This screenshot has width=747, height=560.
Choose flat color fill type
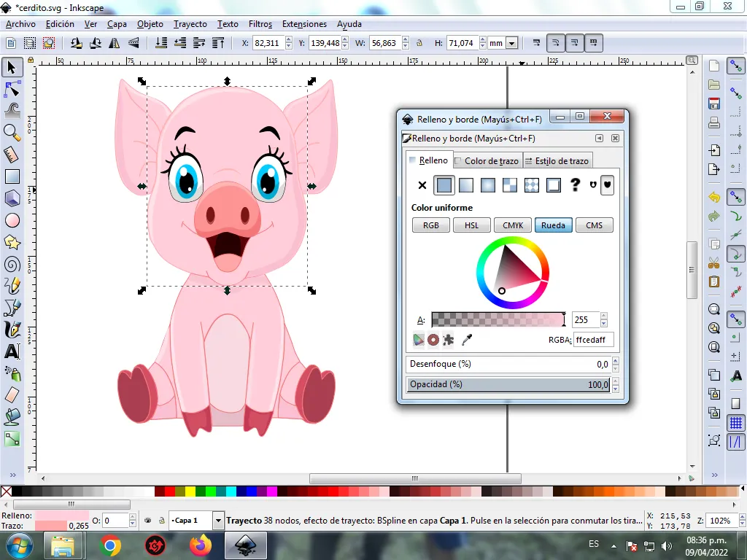(x=444, y=185)
